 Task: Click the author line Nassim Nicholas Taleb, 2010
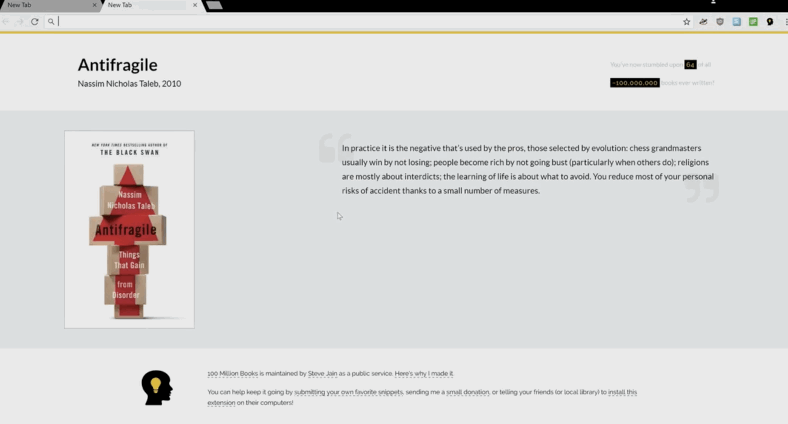point(129,83)
